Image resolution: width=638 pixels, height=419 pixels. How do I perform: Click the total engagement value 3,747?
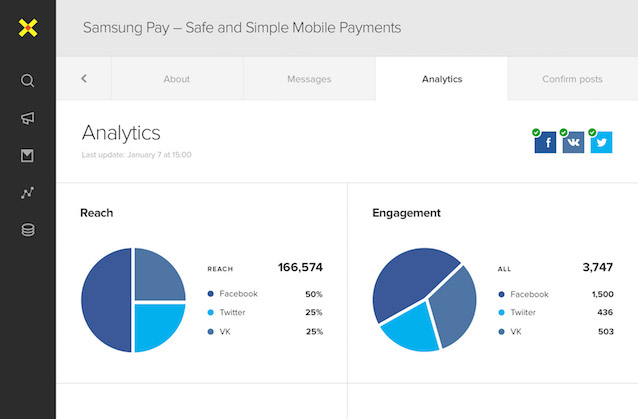(x=598, y=267)
